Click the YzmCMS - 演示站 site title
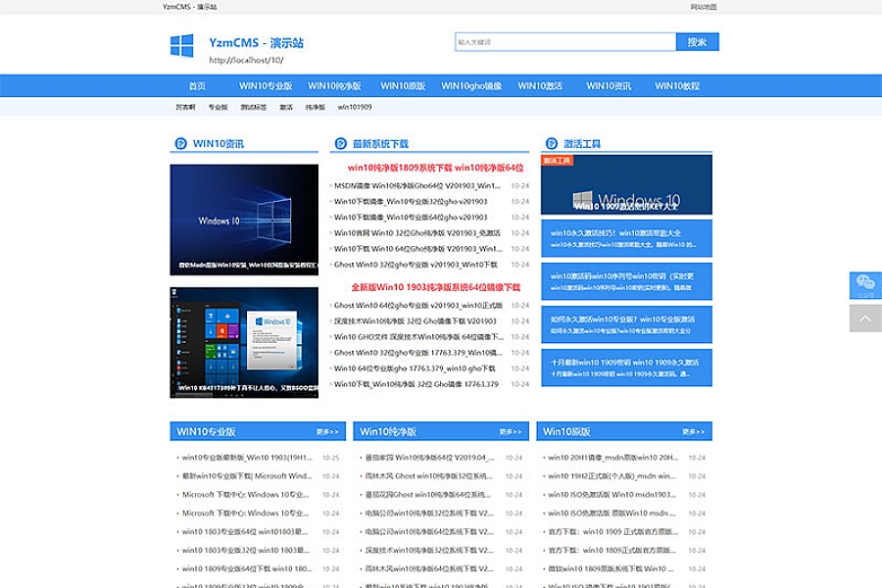Screen dimensions: 882x588 click(x=256, y=43)
